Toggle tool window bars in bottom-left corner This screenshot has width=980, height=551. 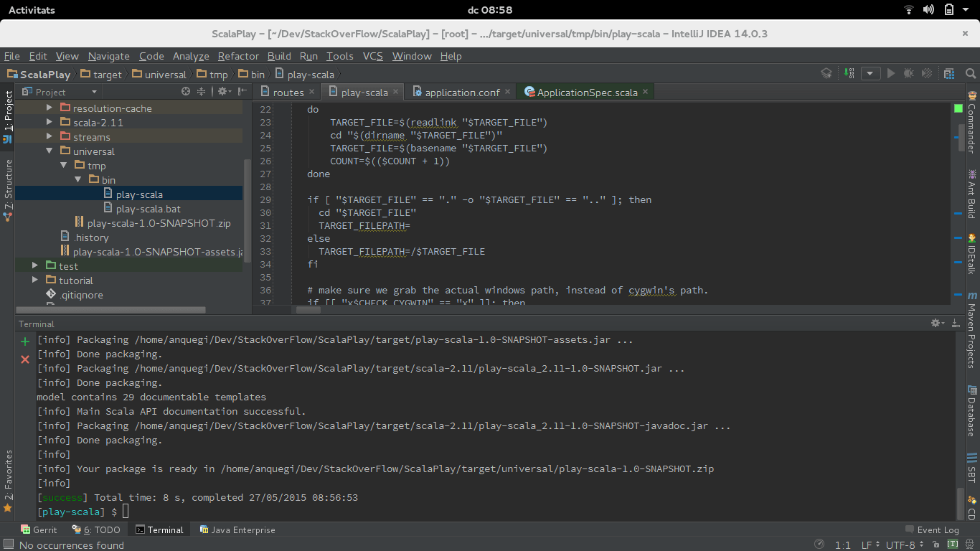pyautogui.click(x=8, y=545)
